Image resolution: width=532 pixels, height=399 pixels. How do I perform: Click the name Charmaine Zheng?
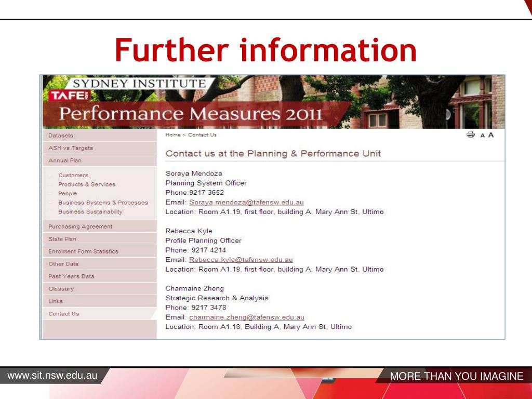195,288
